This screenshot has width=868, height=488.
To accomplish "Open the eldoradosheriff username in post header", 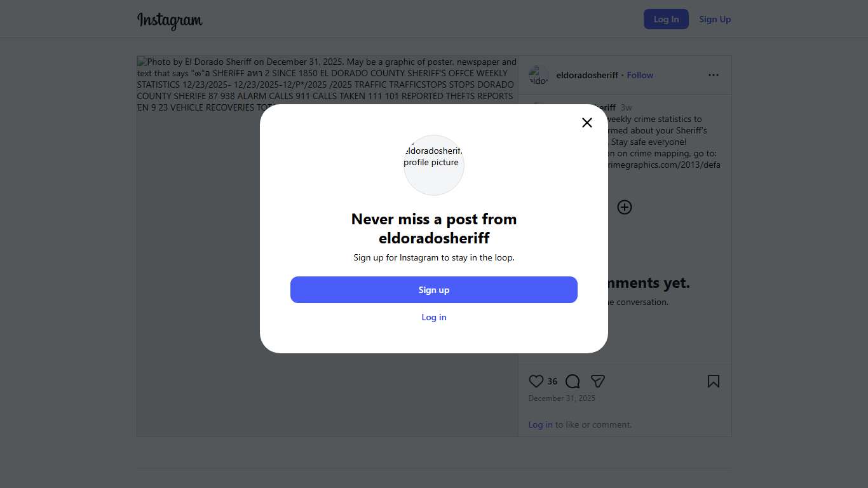I will [587, 75].
